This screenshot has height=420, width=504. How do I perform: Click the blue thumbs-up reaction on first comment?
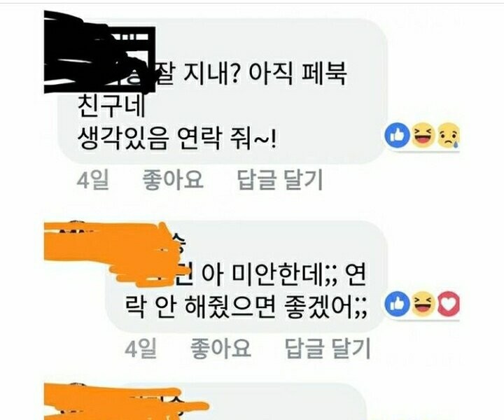(398, 136)
